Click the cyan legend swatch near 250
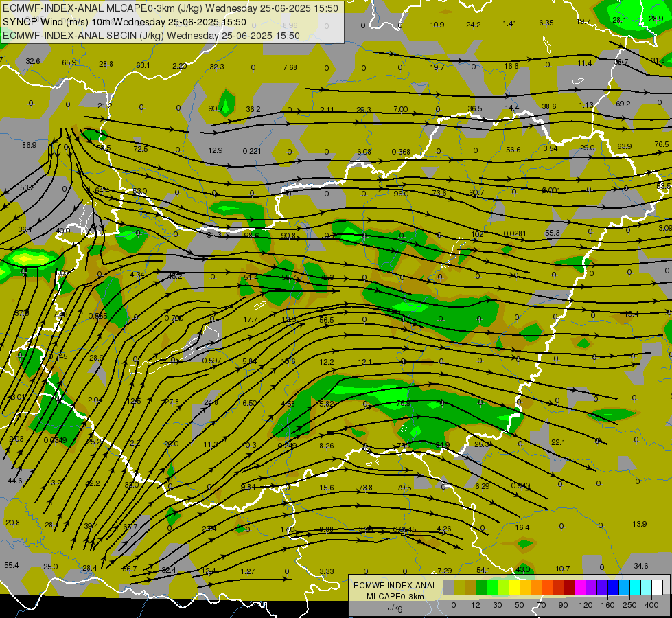 click(635, 587)
